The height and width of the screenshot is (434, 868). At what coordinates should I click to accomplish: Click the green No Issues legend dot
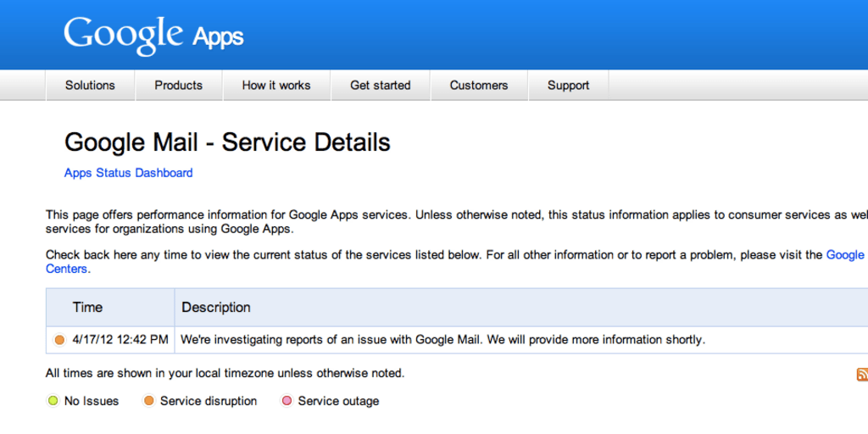click(x=53, y=401)
